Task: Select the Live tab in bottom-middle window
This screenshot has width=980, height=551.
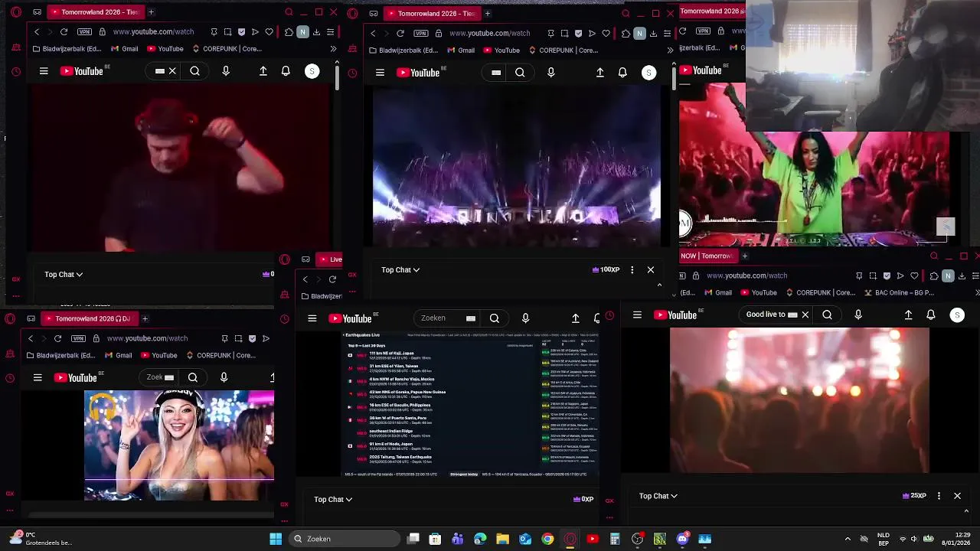Action: (331, 259)
